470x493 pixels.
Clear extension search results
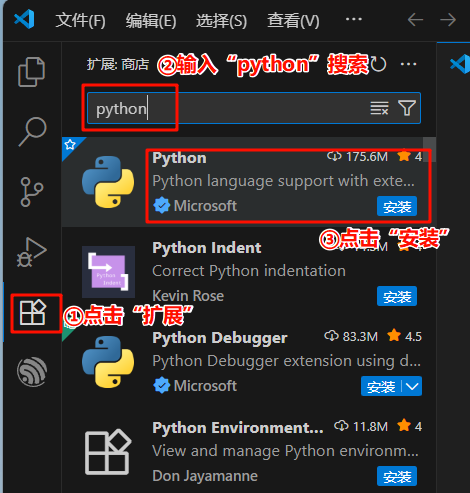[x=379, y=108]
